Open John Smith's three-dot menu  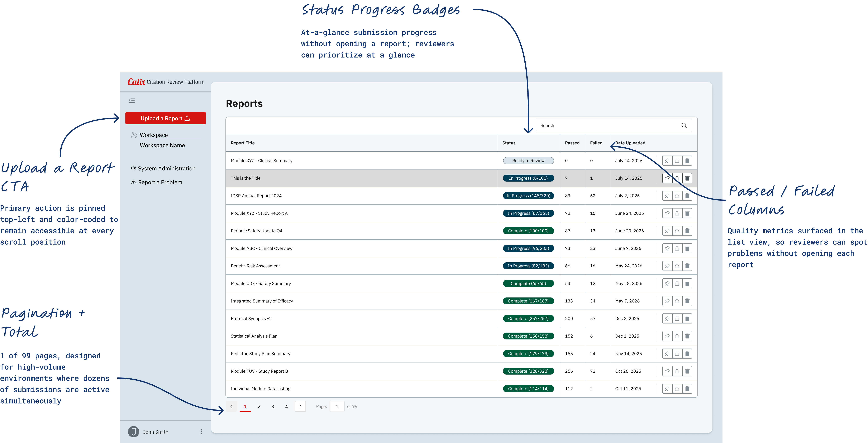[x=201, y=432]
